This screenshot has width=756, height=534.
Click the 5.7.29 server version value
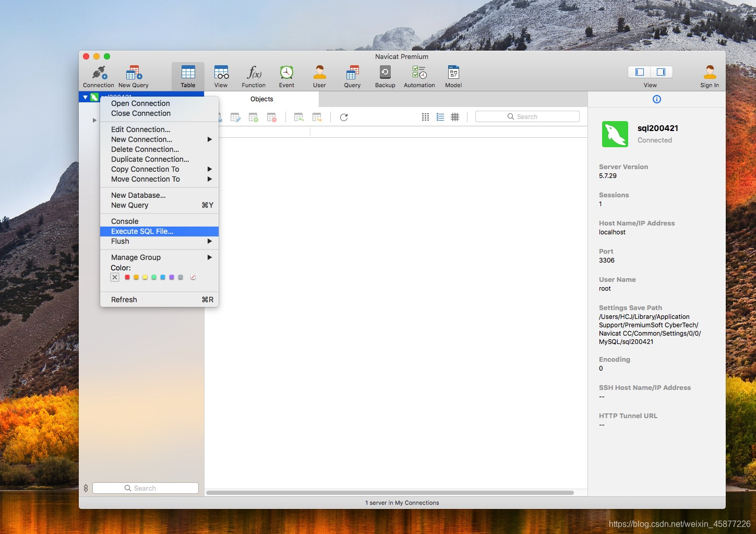click(x=608, y=176)
